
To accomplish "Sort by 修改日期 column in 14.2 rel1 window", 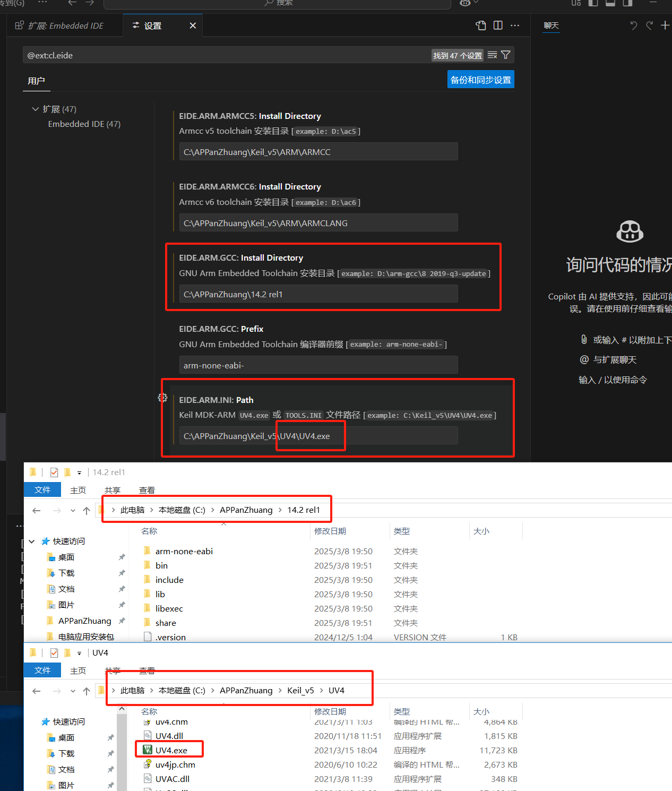I will (x=330, y=531).
